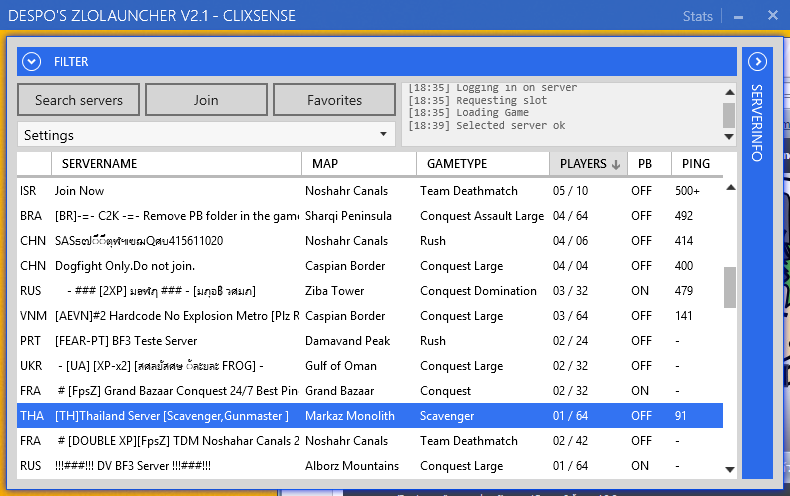Click the 'PRT' country code cell

[30, 341]
